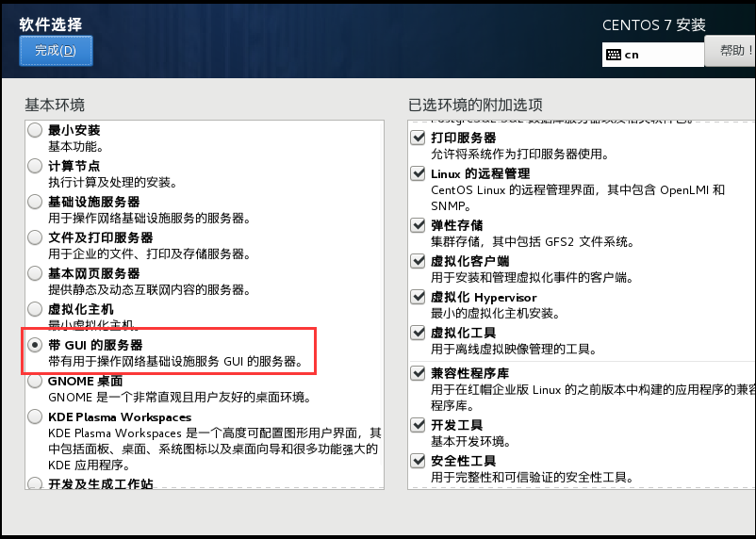Choose 基本网页服务器 radio button
This screenshot has width=756, height=539.
[35, 273]
